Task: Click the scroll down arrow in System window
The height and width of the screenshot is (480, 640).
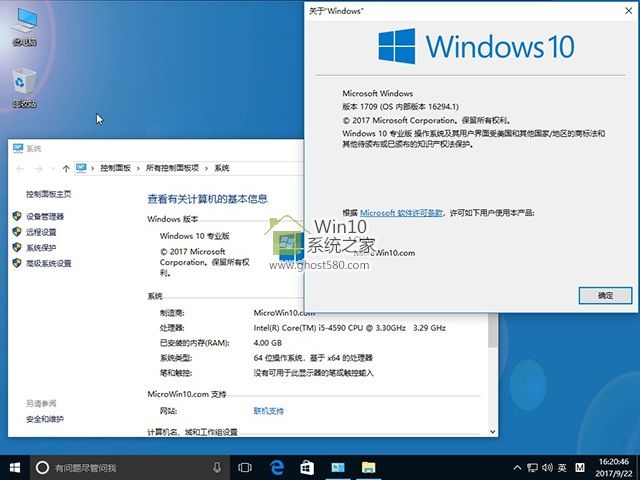Action: [493, 431]
